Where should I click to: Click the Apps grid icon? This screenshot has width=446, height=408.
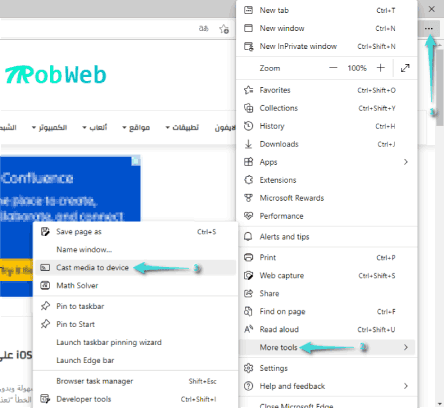coord(248,162)
